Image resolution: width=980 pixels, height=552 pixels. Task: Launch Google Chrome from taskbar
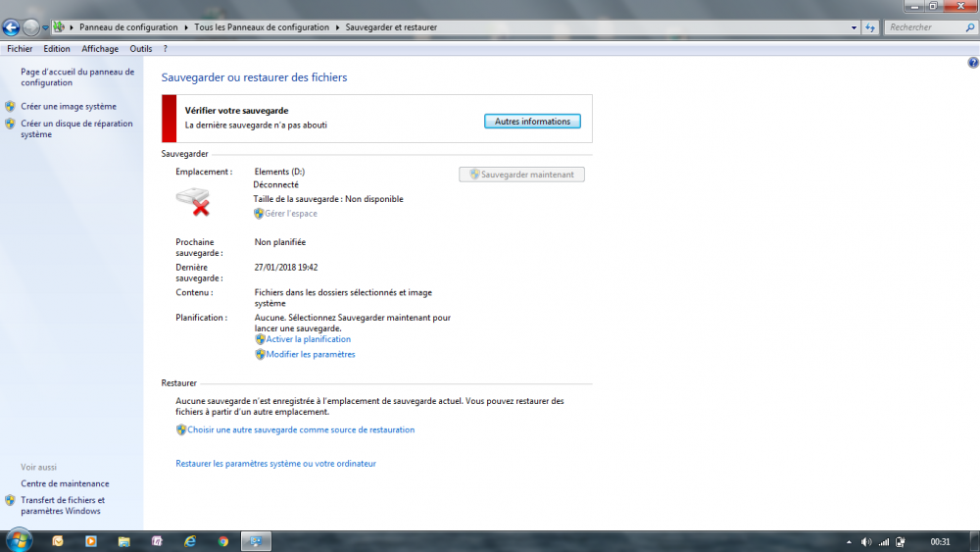click(223, 541)
